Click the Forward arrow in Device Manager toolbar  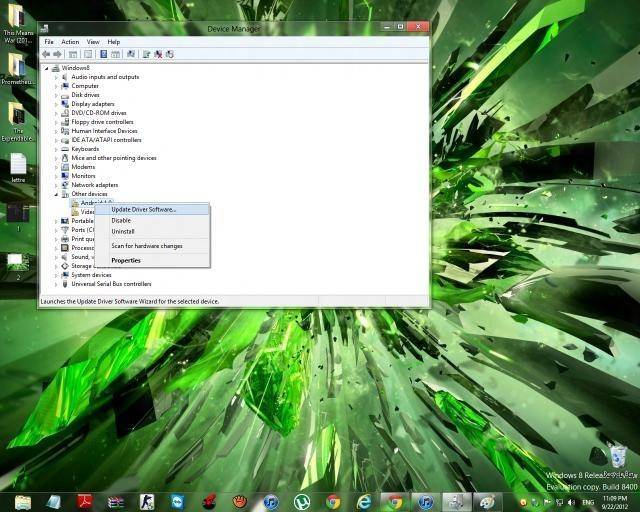pos(58,54)
